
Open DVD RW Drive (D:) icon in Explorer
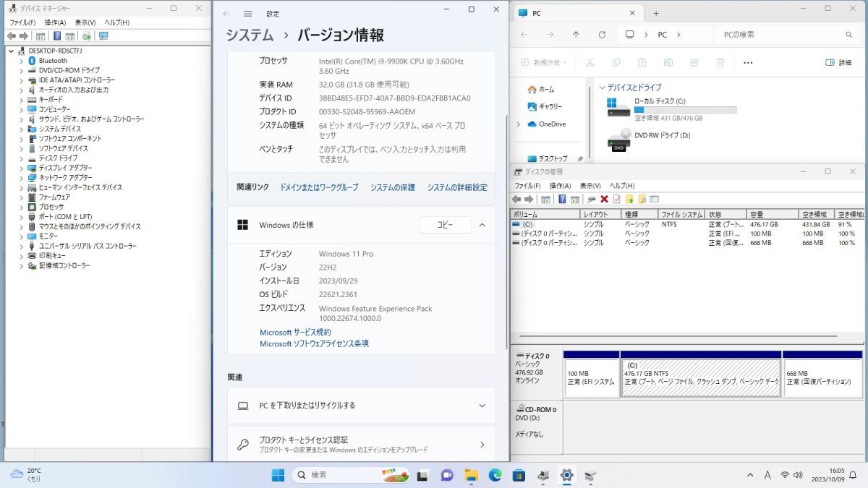coord(618,140)
